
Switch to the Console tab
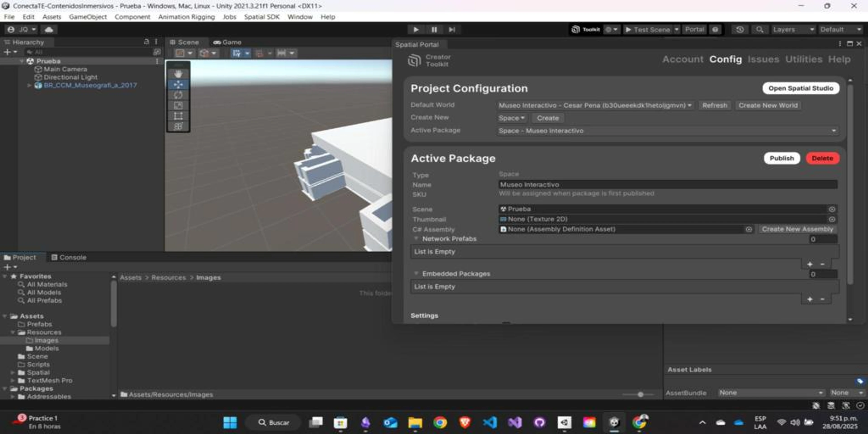tap(69, 257)
